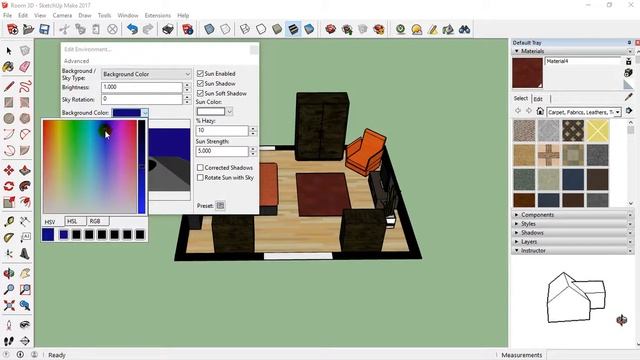Click the Brightness input field
Viewport: 640px width, 360px height.
pyautogui.click(x=142, y=87)
